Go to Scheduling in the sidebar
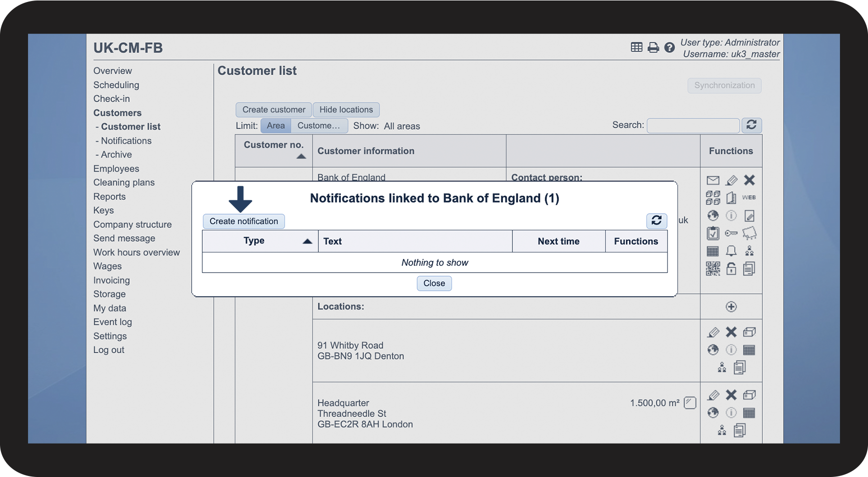 point(116,85)
